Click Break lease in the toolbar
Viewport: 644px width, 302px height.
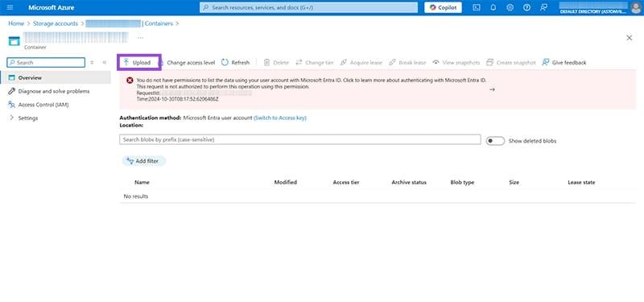click(x=407, y=63)
